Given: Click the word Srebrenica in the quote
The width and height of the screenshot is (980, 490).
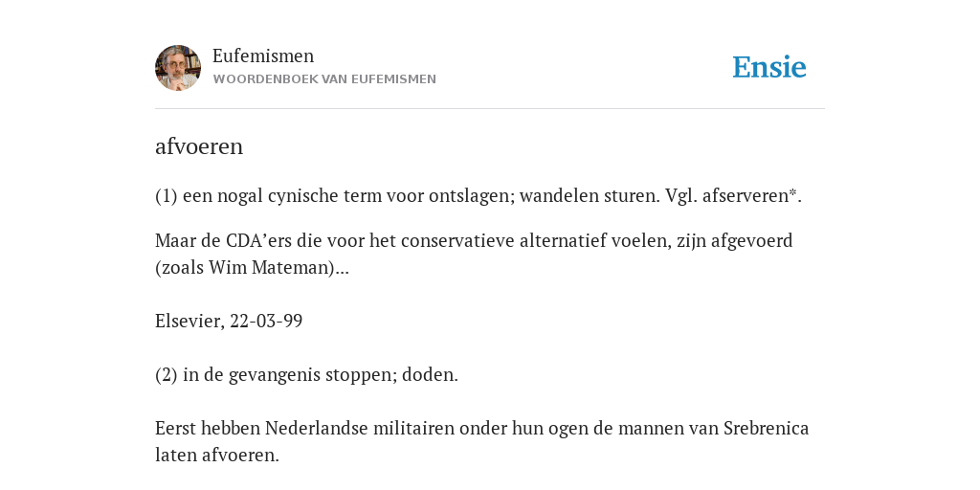Looking at the screenshot, I should pyautogui.click(x=767, y=429).
